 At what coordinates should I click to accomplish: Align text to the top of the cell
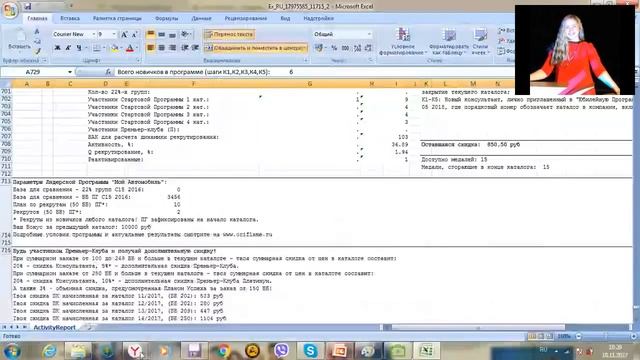coord(151,34)
